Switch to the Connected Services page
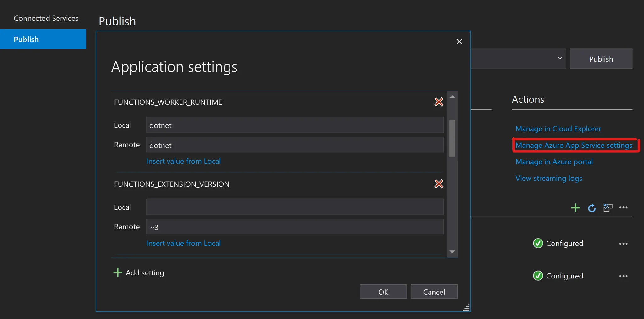644x319 pixels. [x=46, y=18]
